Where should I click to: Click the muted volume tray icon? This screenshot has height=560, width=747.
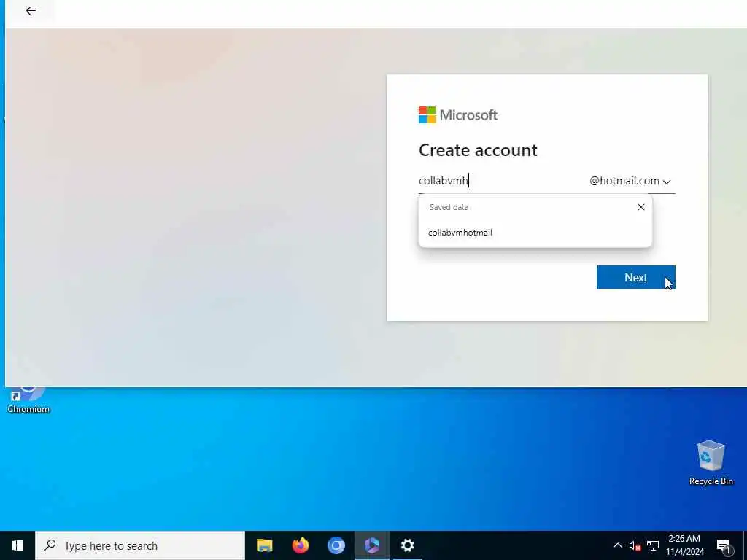pyautogui.click(x=635, y=545)
